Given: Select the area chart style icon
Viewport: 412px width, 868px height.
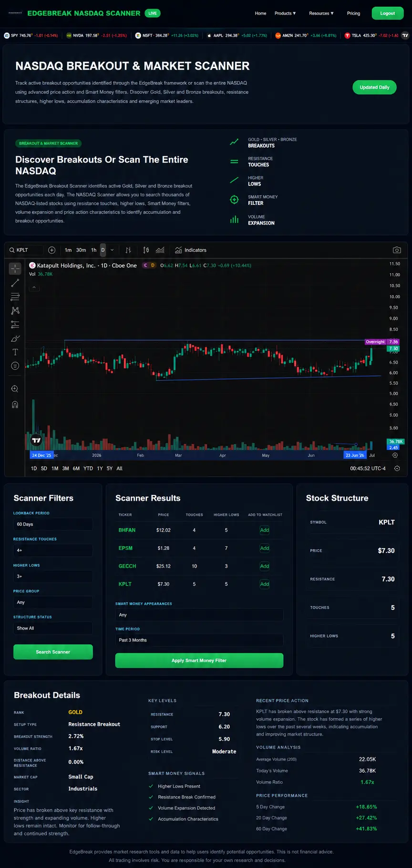Looking at the screenshot, I should [x=160, y=250].
